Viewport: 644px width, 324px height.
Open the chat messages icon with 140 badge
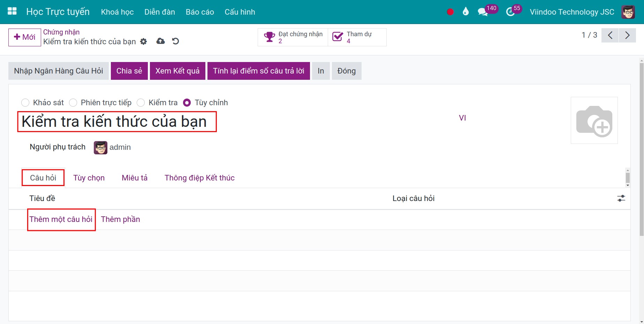pos(483,12)
